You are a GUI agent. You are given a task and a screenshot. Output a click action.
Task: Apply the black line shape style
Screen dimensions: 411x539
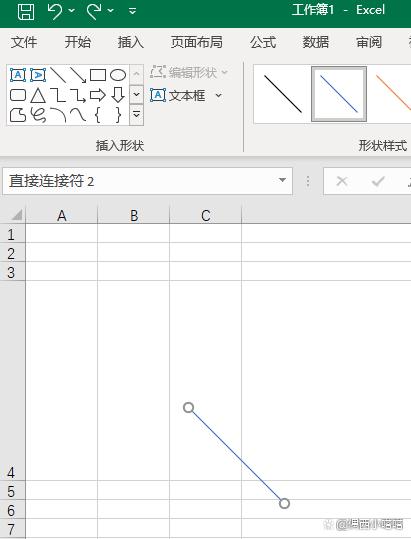click(x=283, y=94)
